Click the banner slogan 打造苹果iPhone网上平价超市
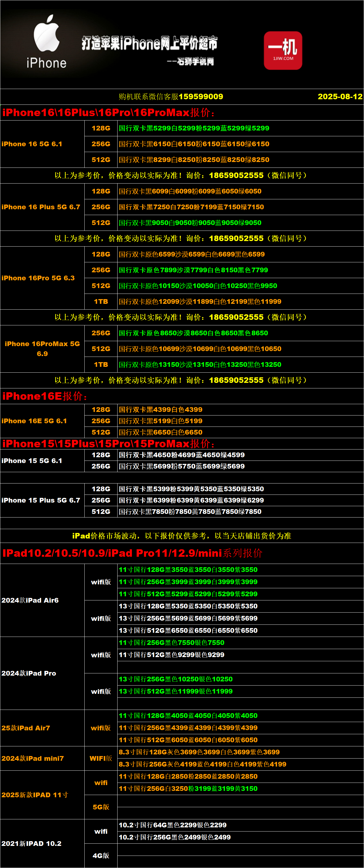 [149, 43]
